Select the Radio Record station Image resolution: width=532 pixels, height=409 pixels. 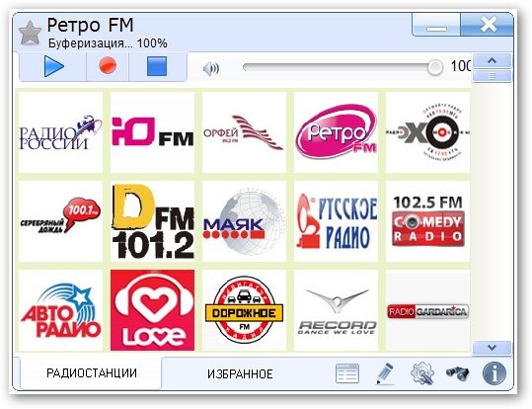tap(336, 310)
